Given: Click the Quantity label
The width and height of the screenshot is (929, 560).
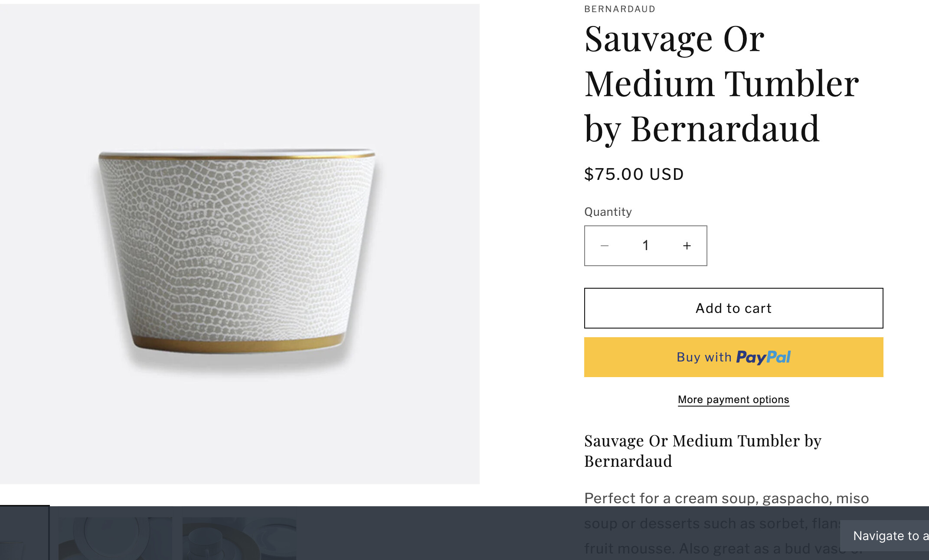Looking at the screenshot, I should (608, 212).
